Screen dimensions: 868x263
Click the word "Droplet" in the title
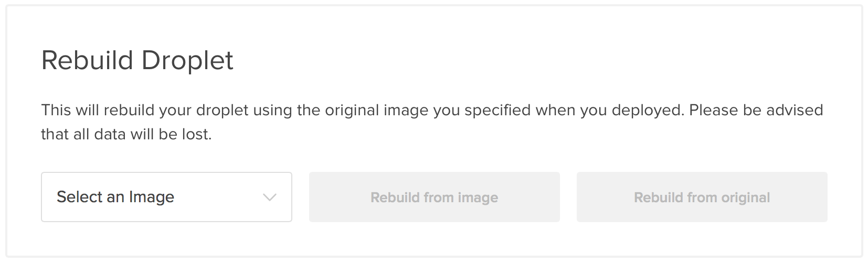[x=187, y=60]
